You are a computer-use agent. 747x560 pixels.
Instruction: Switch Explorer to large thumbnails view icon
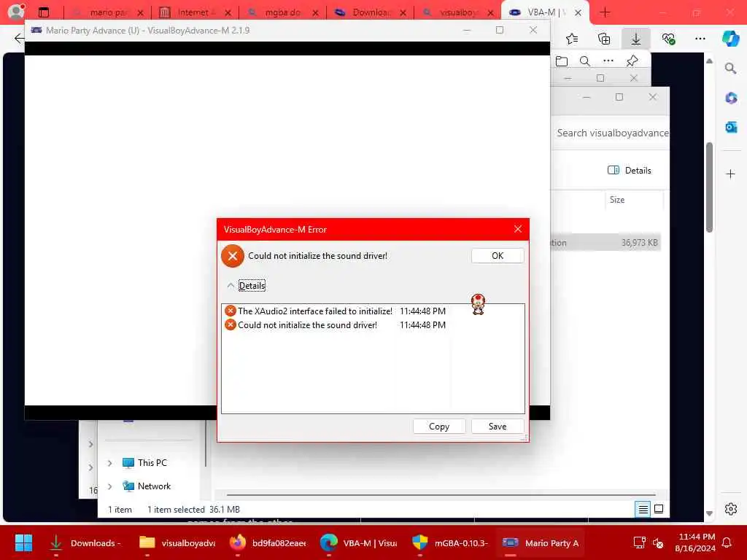pyautogui.click(x=659, y=509)
